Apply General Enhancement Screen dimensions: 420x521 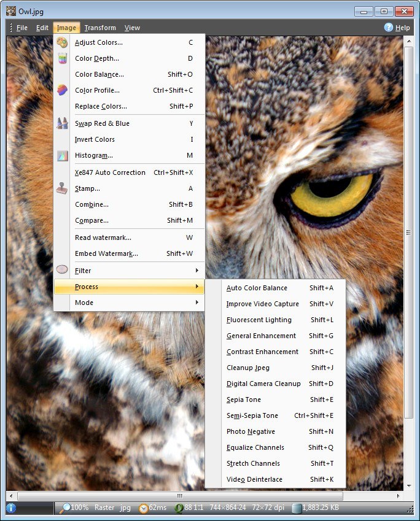[275, 336]
